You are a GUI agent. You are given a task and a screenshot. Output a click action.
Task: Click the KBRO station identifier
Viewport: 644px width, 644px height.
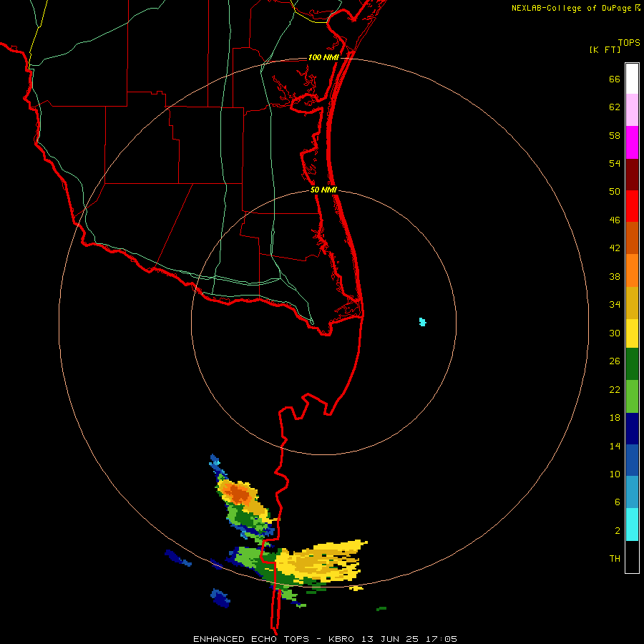tap(341, 639)
